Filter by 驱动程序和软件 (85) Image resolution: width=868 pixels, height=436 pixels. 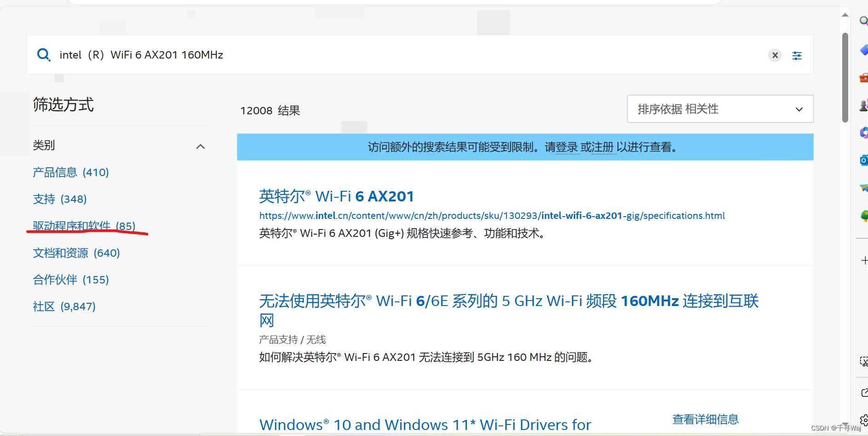pyautogui.click(x=84, y=226)
